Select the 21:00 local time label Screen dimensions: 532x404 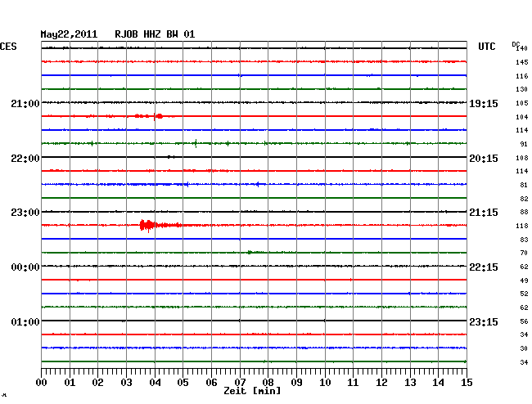coord(25,103)
